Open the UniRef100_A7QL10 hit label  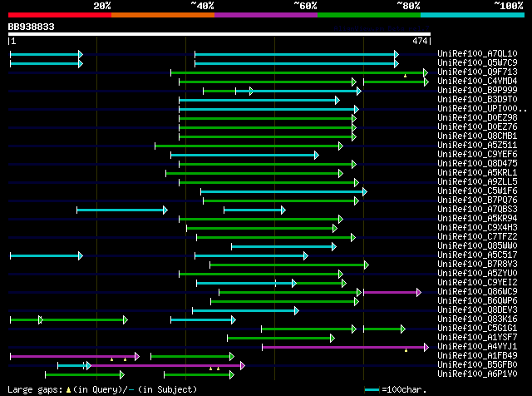tap(477, 53)
